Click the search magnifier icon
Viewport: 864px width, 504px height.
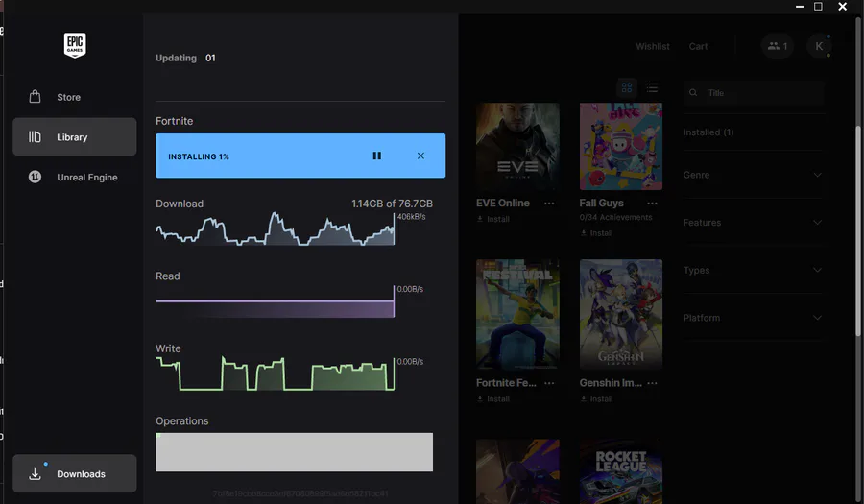click(693, 92)
